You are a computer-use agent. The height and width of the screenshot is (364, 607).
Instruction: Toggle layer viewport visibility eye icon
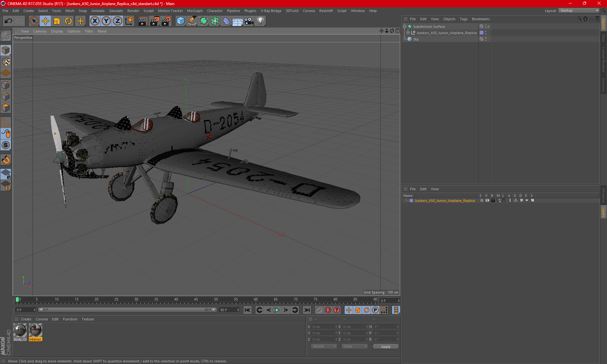(x=487, y=200)
